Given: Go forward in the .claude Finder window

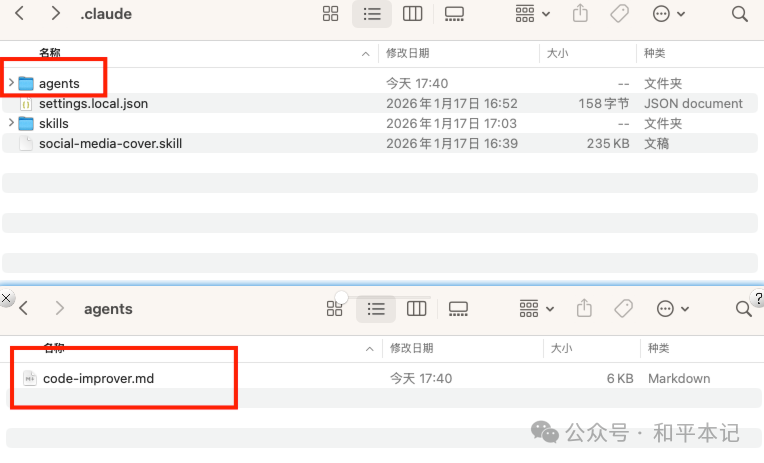Looking at the screenshot, I should (x=56, y=13).
